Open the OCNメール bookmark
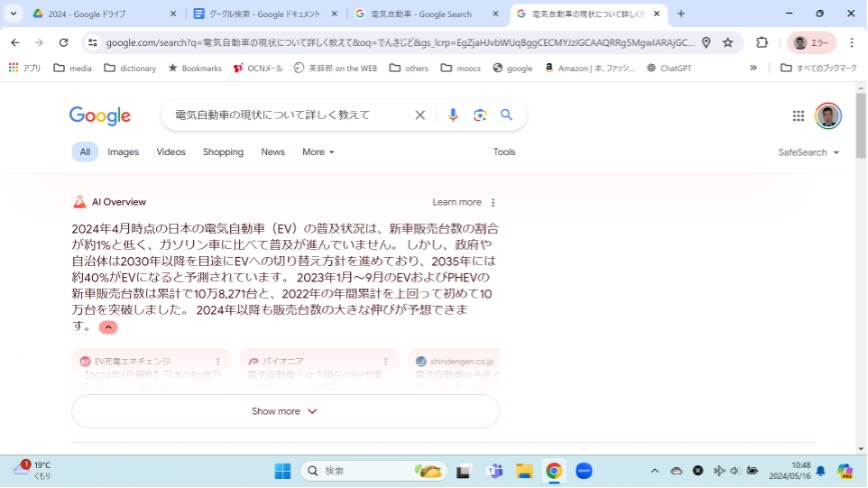868x488 pixels. point(258,68)
